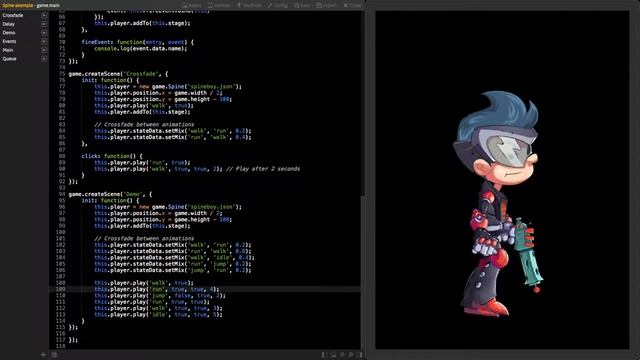
Task: Click line number 117 in gutter
Action: [x=60, y=340]
